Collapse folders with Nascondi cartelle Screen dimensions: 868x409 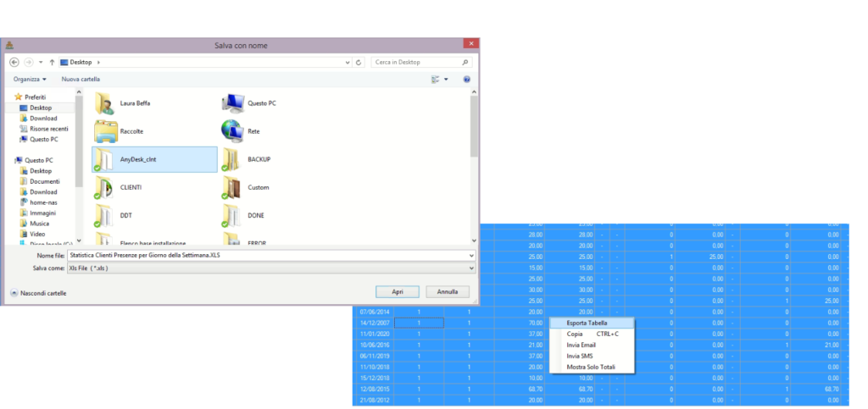38,293
